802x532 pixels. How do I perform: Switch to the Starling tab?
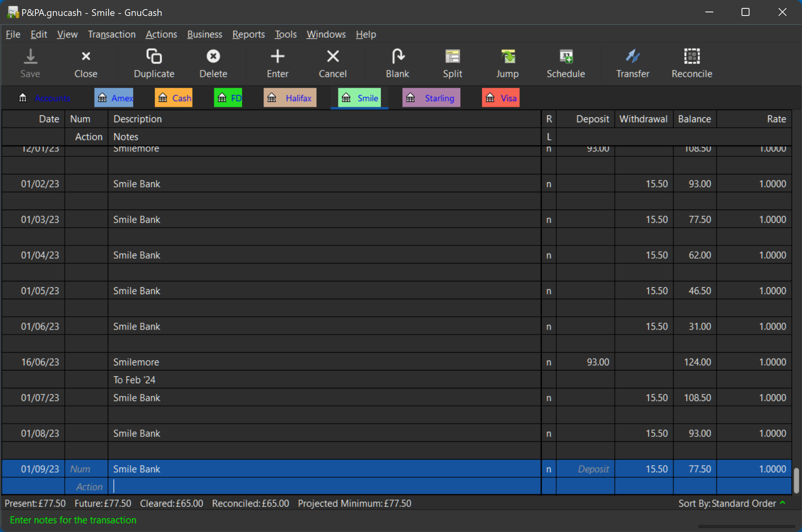pos(431,98)
